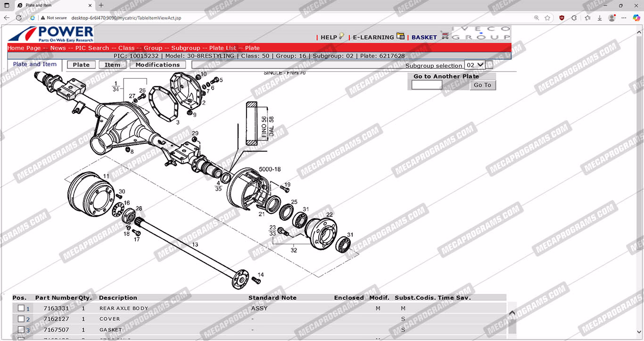Viewport: 644px width, 341px height.
Task: Open the E-Learning icon
Action: point(400,36)
